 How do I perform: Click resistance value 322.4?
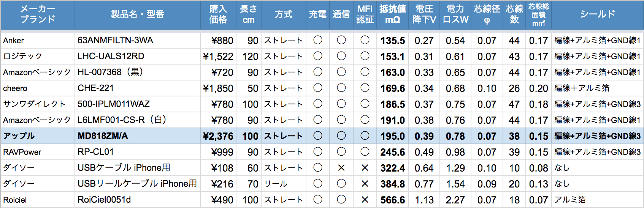click(393, 168)
